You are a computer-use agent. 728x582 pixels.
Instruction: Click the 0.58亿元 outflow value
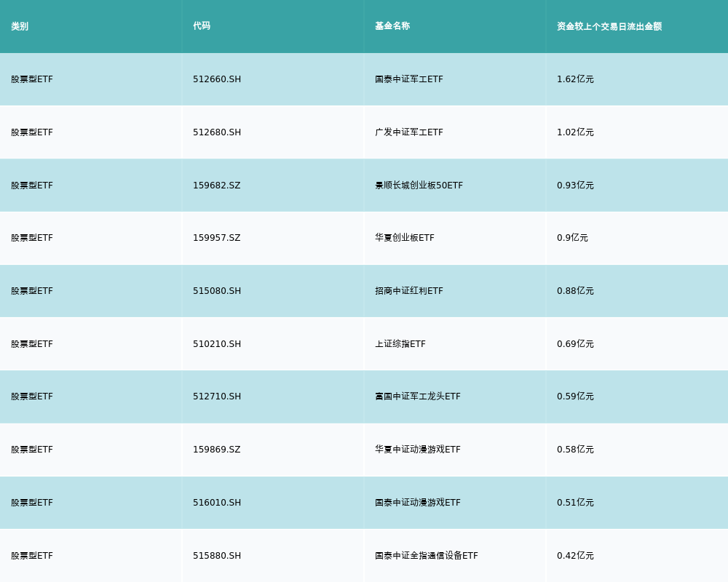(575, 450)
